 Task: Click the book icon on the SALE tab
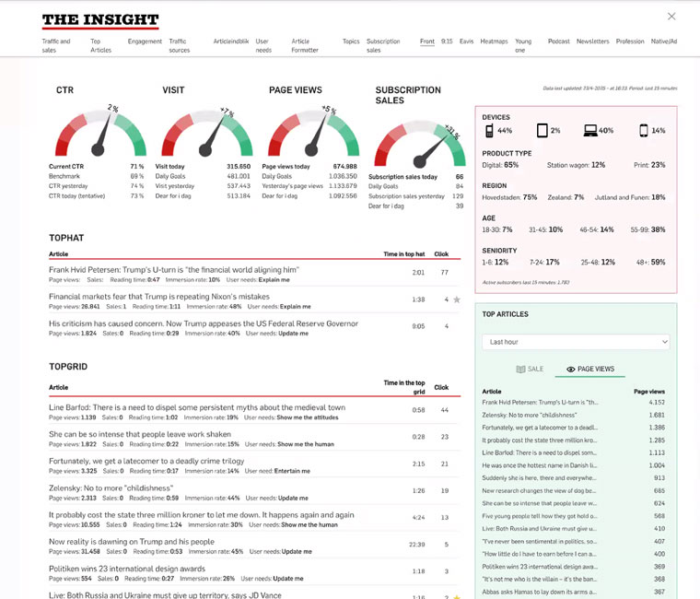click(520, 369)
